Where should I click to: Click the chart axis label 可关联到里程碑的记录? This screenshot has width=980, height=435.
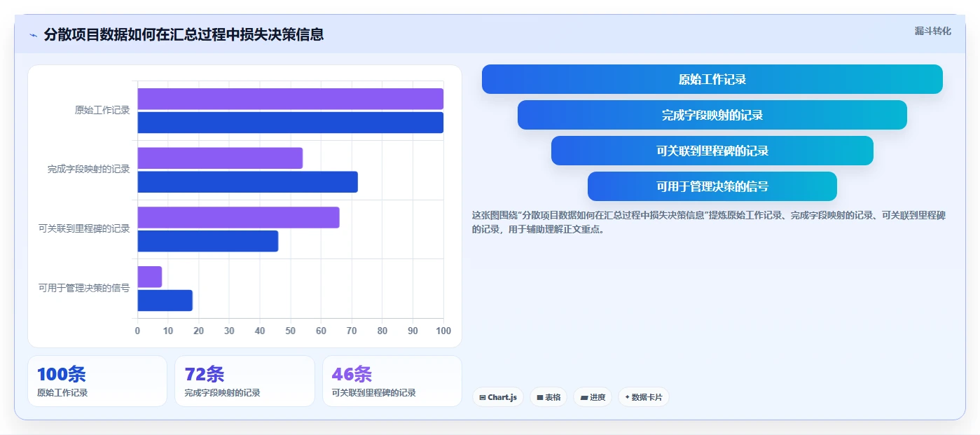pos(85,228)
